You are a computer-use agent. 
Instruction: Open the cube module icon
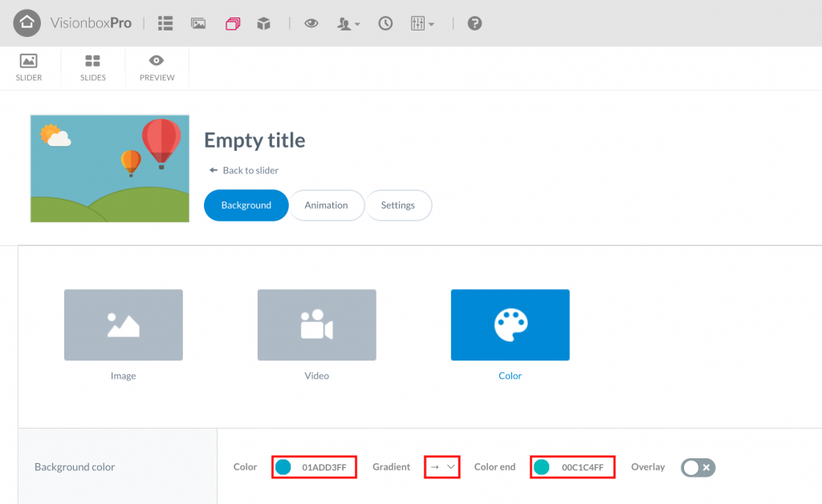(x=263, y=23)
